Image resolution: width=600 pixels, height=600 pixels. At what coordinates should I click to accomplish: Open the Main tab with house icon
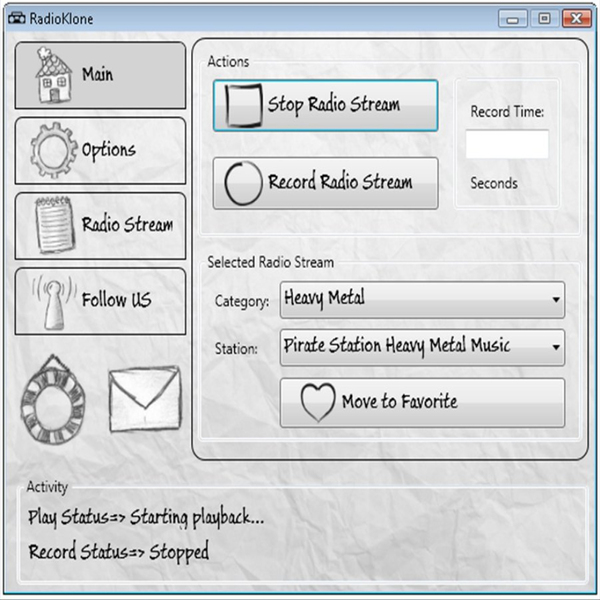pyautogui.click(x=100, y=75)
